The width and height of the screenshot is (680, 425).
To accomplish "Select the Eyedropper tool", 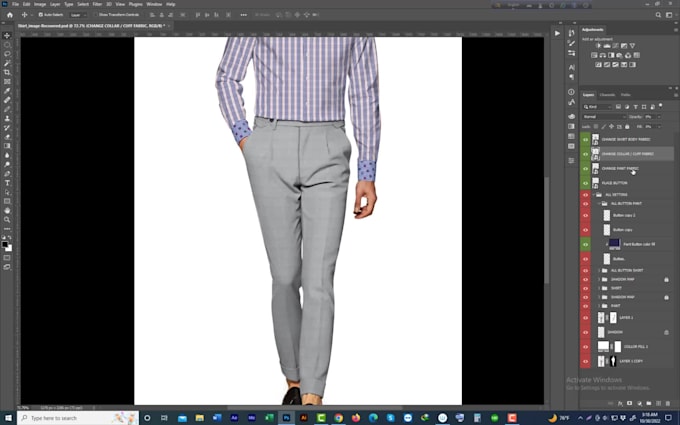I will point(7,91).
